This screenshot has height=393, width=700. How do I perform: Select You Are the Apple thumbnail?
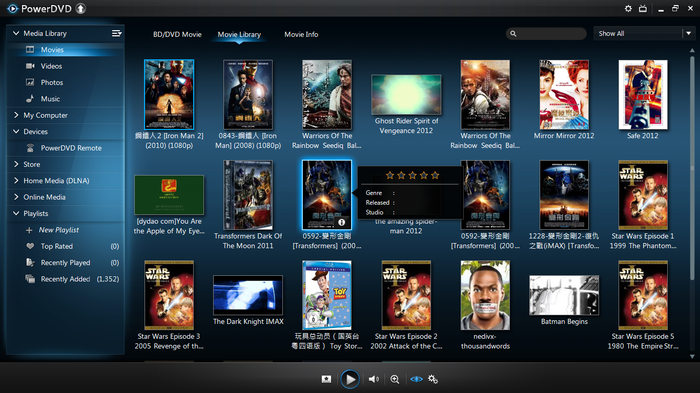[169, 195]
